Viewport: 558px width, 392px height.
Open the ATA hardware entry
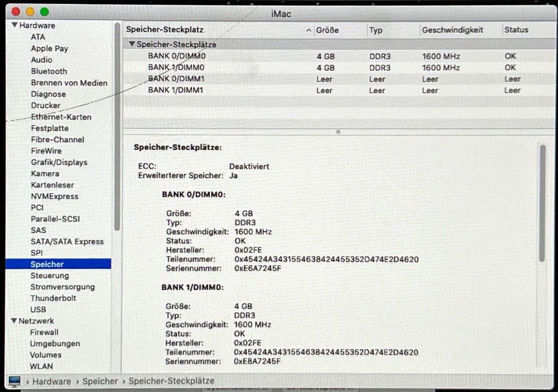pyautogui.click(x=38, y=37)
